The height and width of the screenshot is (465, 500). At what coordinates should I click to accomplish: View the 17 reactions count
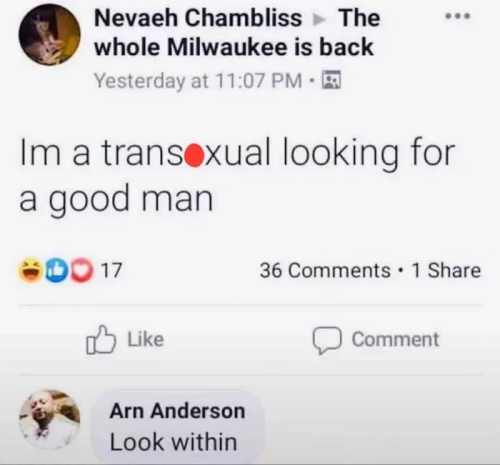click(111, 270)
